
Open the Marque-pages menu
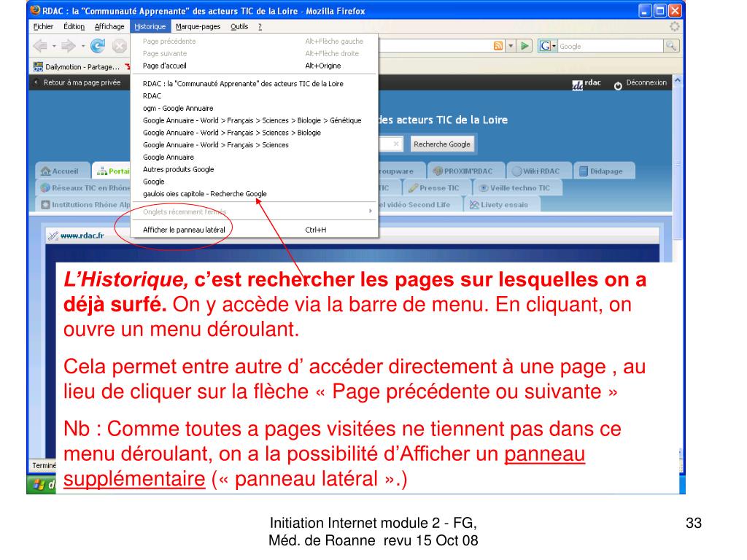[x=198, y=27]
